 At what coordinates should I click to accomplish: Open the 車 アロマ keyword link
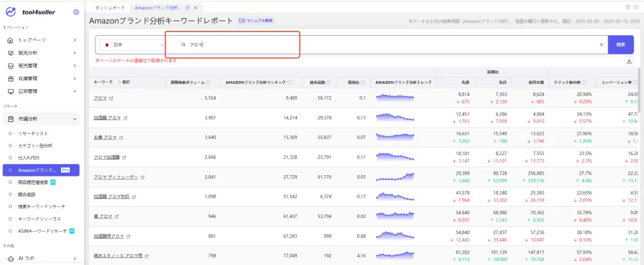point(103,217)
